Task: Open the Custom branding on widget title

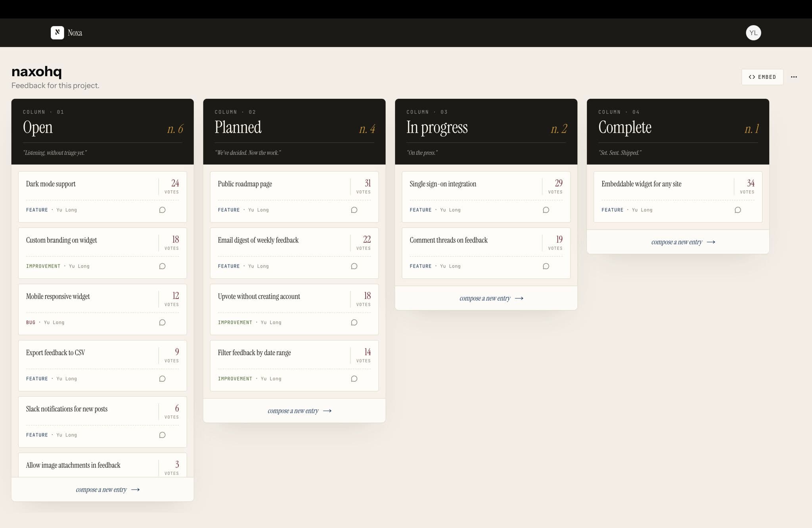Action: click(61, 240)
